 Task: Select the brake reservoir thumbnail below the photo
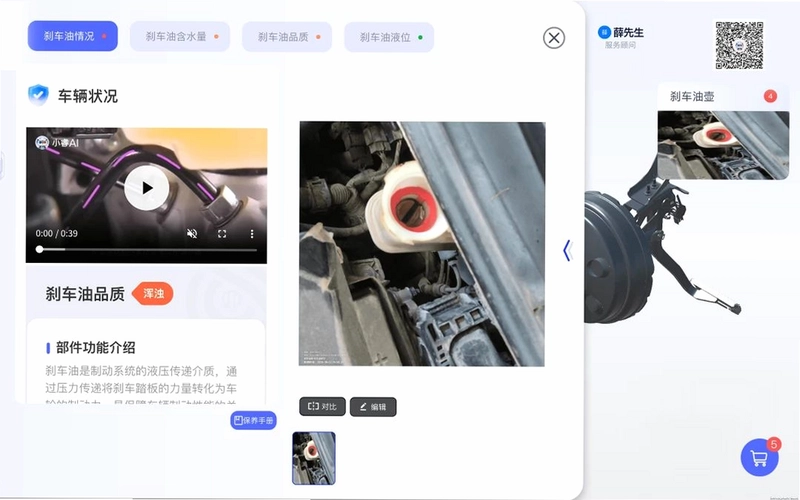pyautogui.click(x=314, y=458)
